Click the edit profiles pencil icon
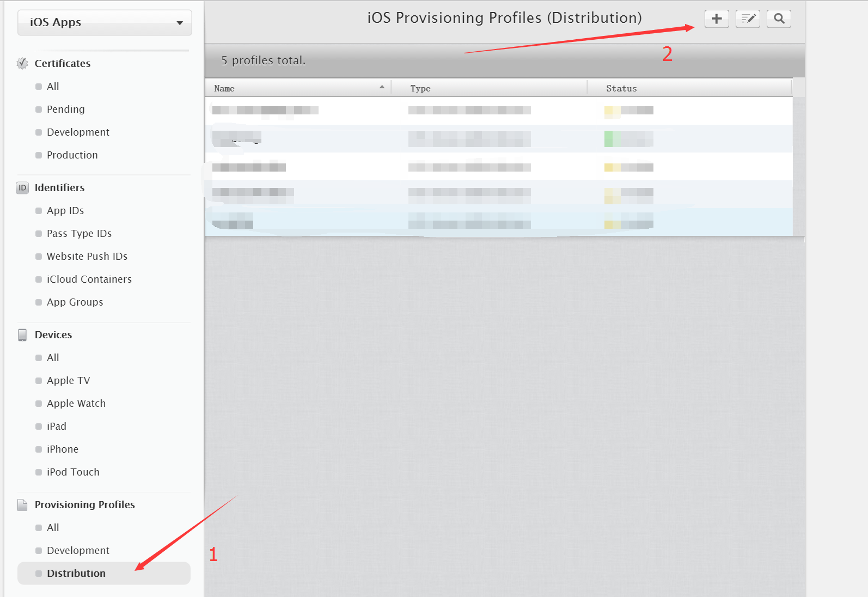 (748, 19)
